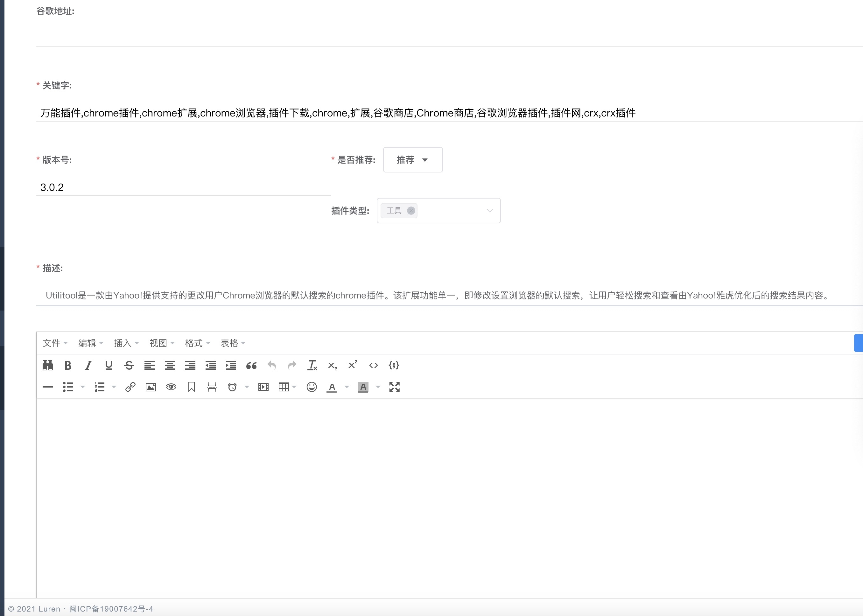Image resolution: width=863 pixels, height=616 pixels.
Task: Click the 闽ICP备19007642号-4 footer link
Action: pos(111,609)
